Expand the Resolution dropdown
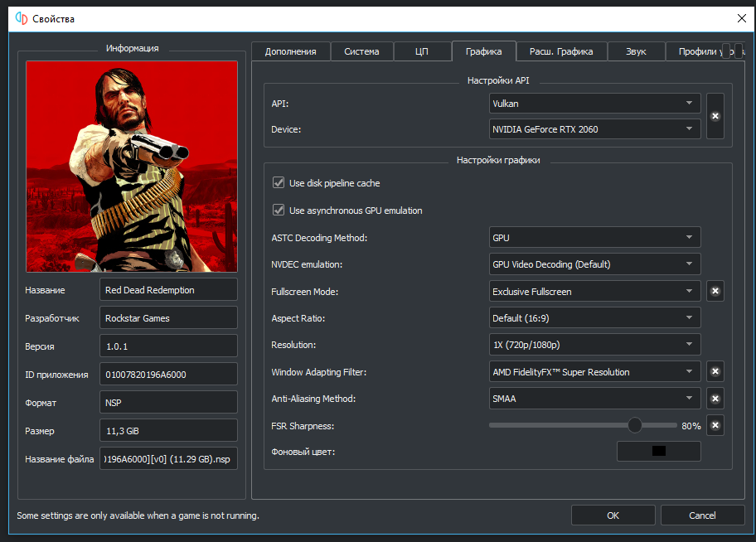 [x=594, y=345]
